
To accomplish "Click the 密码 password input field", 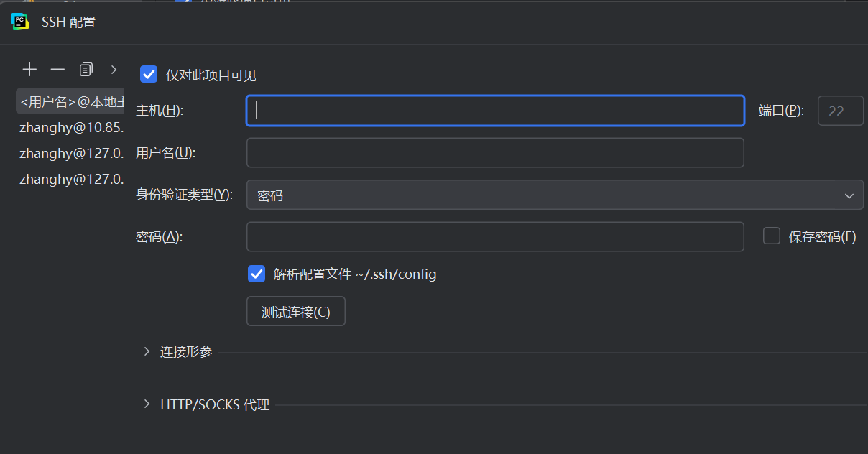I will pyautogui.click(x=495, y=237).
